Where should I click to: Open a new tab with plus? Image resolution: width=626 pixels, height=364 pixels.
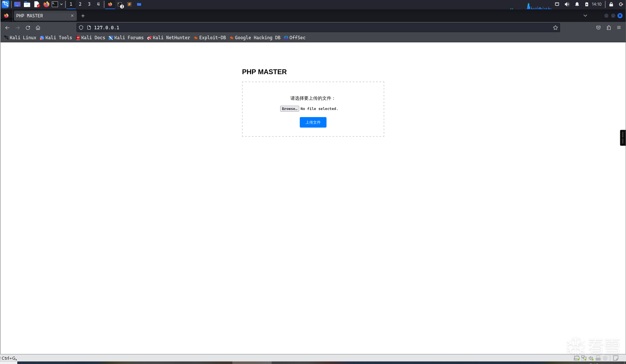(x=83, y=16)
